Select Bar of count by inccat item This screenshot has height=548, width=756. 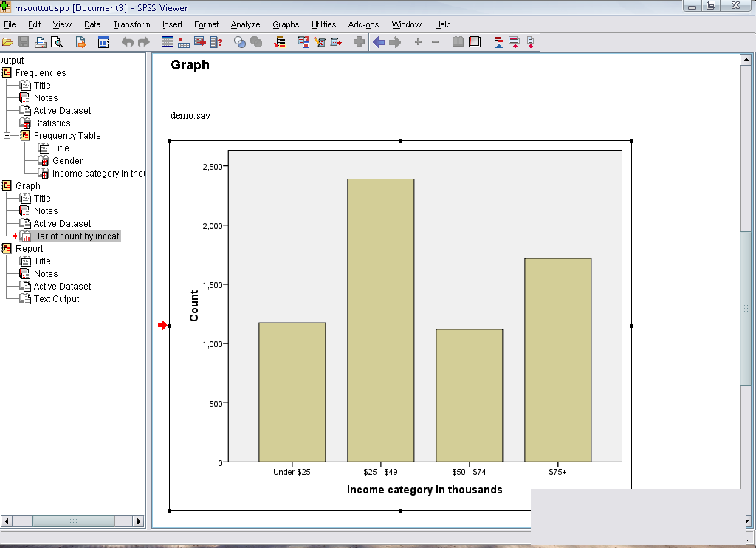(x=76, y=236)
